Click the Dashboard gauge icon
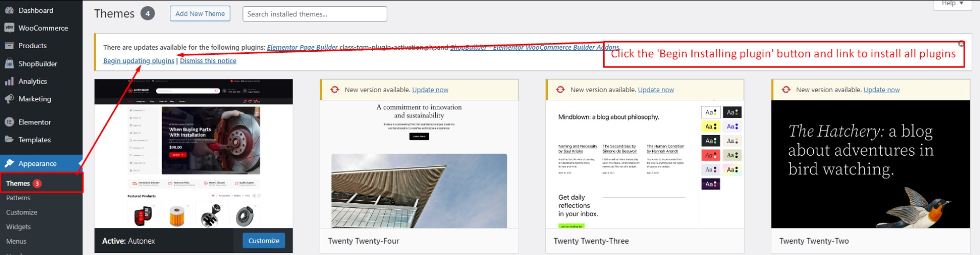Screen dimensions: 980x255 click(x=9, y=10)
